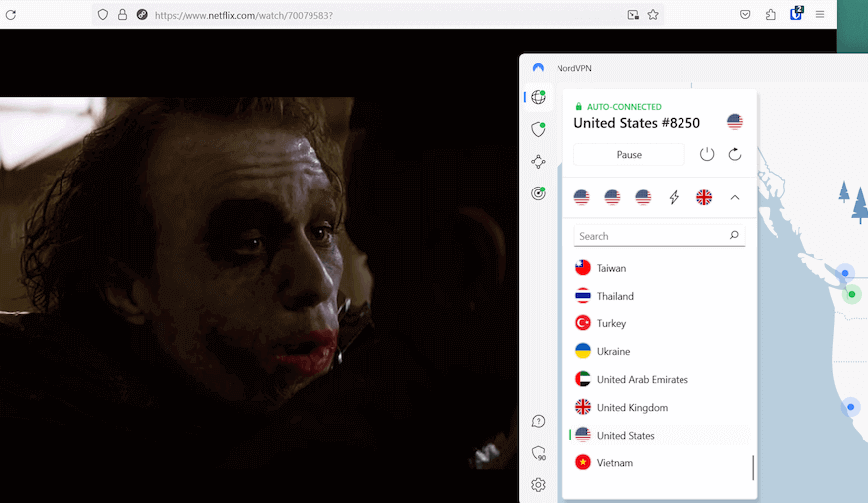Connect via the recent UK flag icon

coord(704,197)
